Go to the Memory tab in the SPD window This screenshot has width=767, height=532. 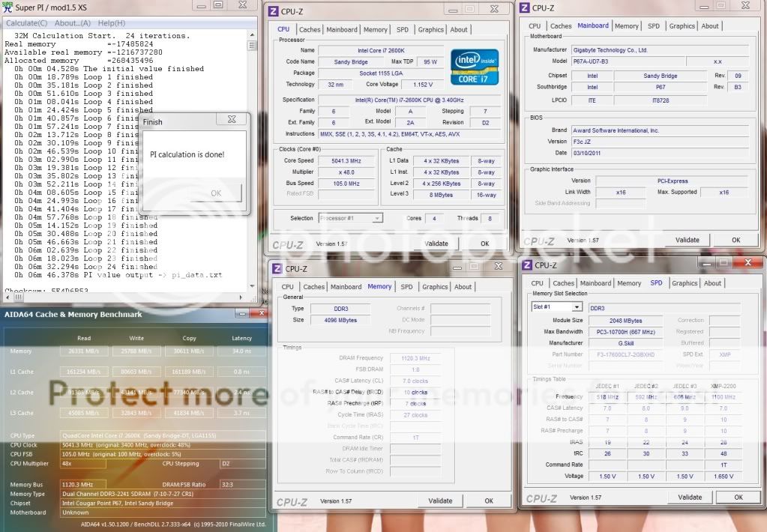click(629, 283)
